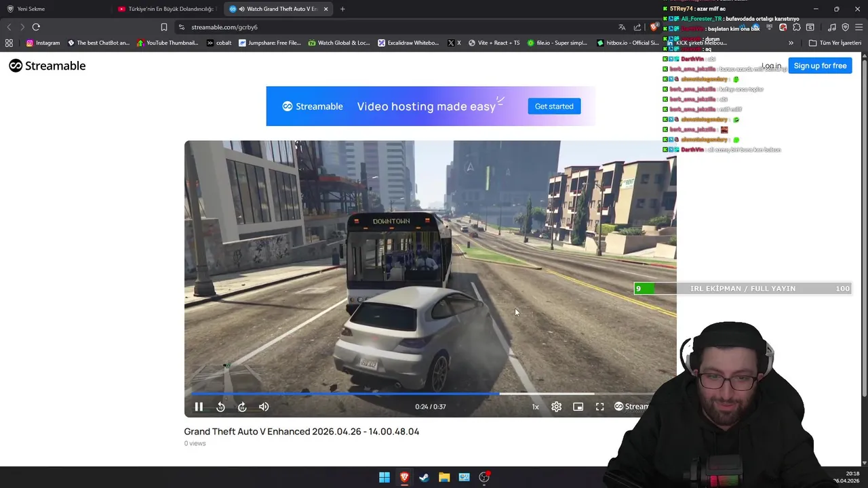
Task: Open Windows Start menu
Action: click(384, 477)
